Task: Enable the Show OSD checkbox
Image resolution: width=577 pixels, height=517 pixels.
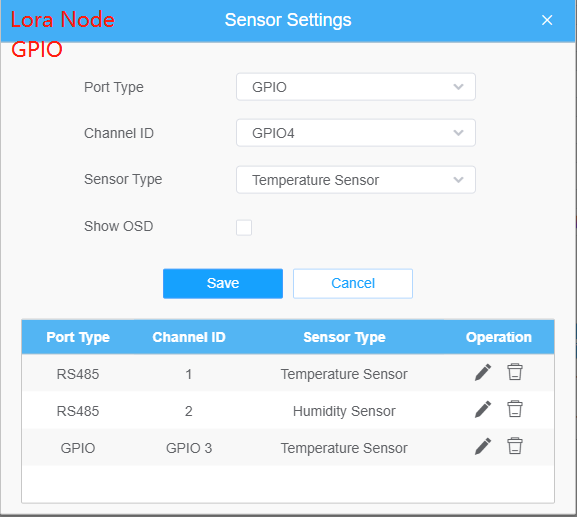Action: point(244,227)
